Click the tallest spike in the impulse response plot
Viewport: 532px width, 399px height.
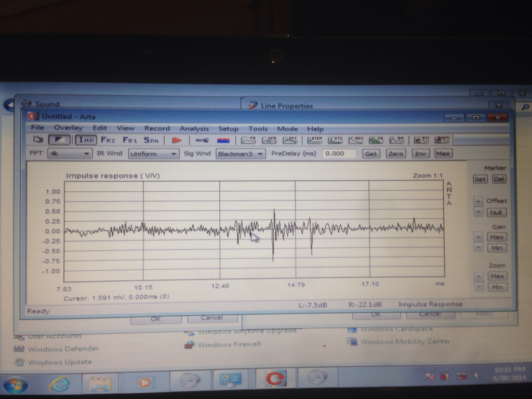click(x=273, y=235)
